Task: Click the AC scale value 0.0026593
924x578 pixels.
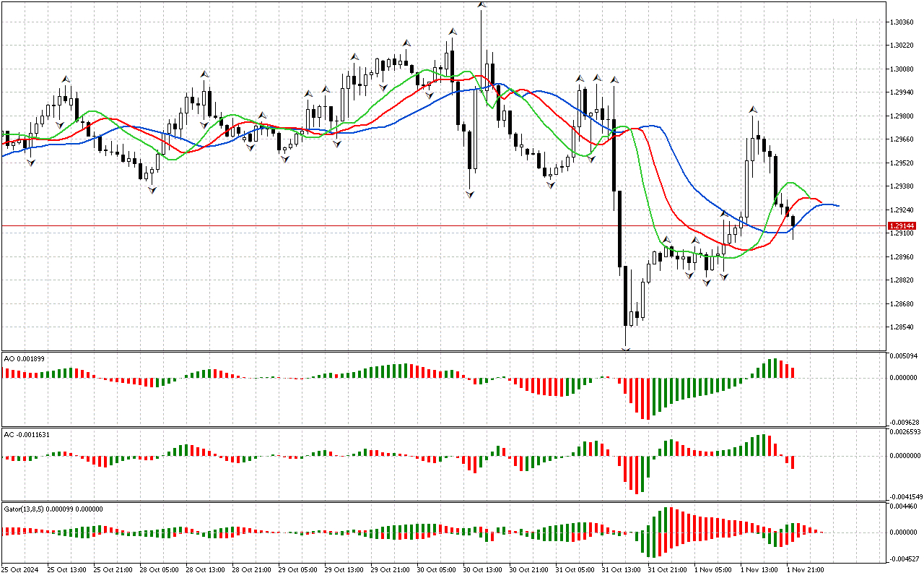Action: (905, 432)
